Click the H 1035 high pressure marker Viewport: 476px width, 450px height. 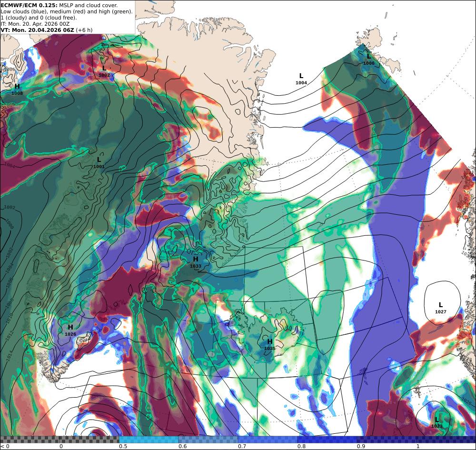[x=269, y=344]
